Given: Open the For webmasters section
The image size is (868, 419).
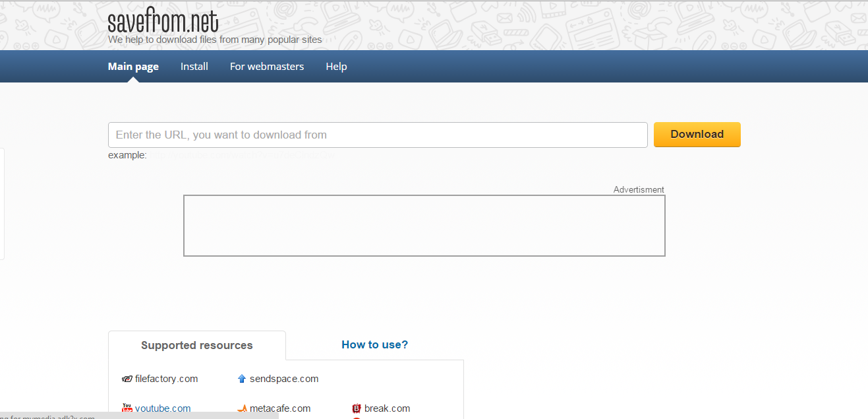Looking at the screenshot, I should point(267,67).
